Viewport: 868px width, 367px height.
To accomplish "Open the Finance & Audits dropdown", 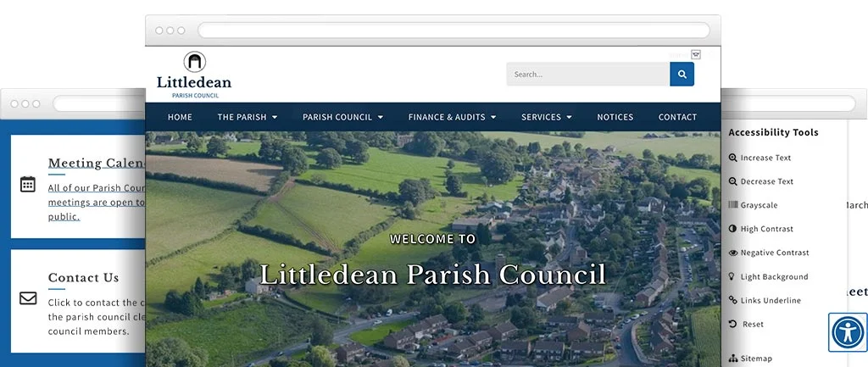I will tap(452, 117).
